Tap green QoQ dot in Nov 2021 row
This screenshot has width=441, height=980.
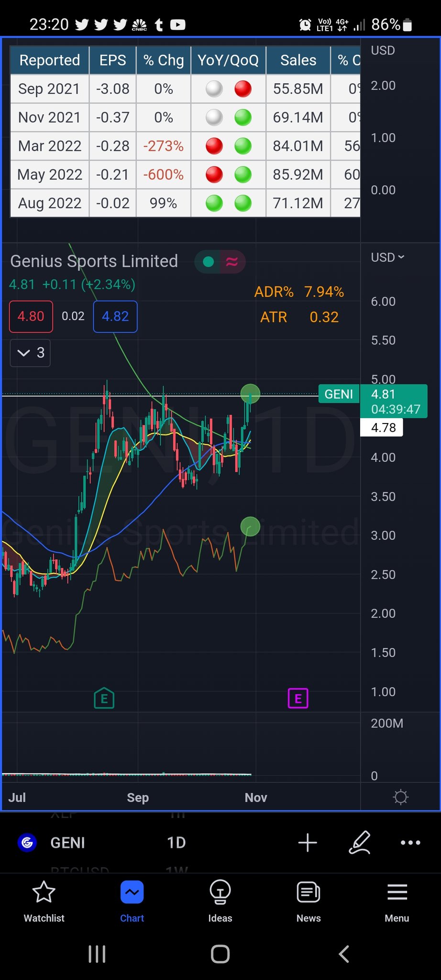(243, 117)
